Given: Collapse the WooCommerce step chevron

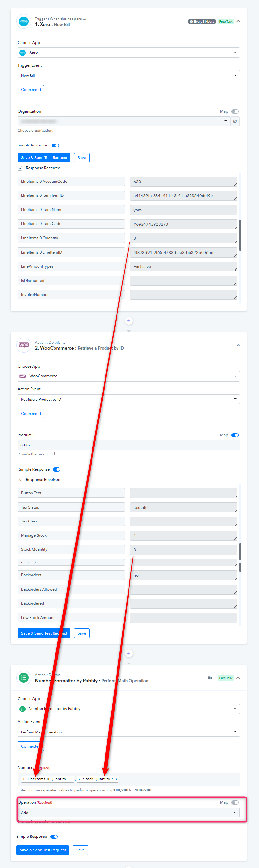Looking at the screenshot, I should coord(238,345).
